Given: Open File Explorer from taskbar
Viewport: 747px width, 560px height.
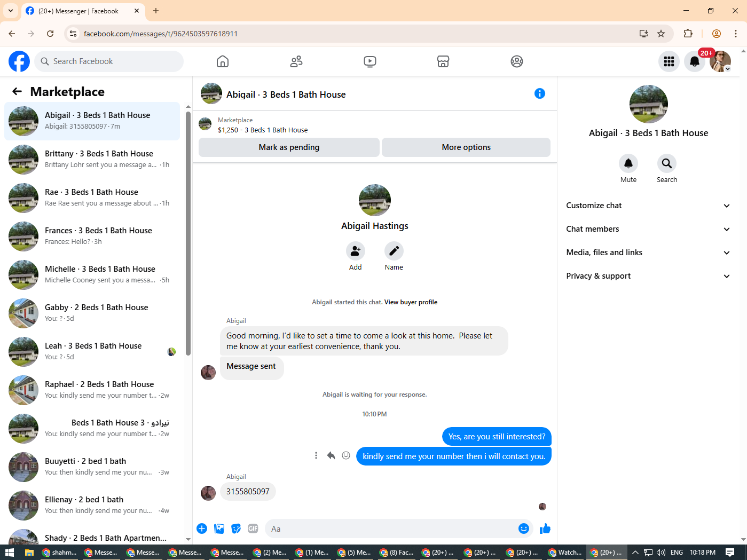Looking at the screenshot, I should point(29,553).
